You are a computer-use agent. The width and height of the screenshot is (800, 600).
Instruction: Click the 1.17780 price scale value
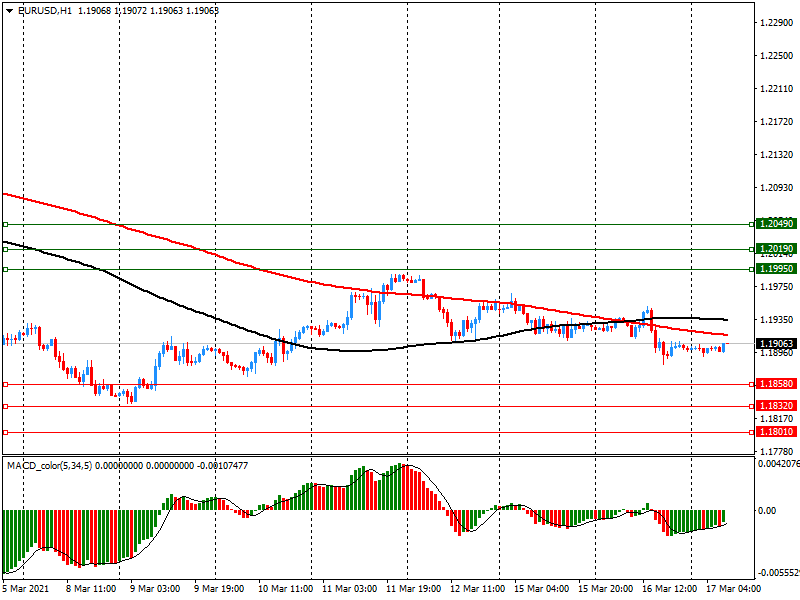(x=777, y=452)
